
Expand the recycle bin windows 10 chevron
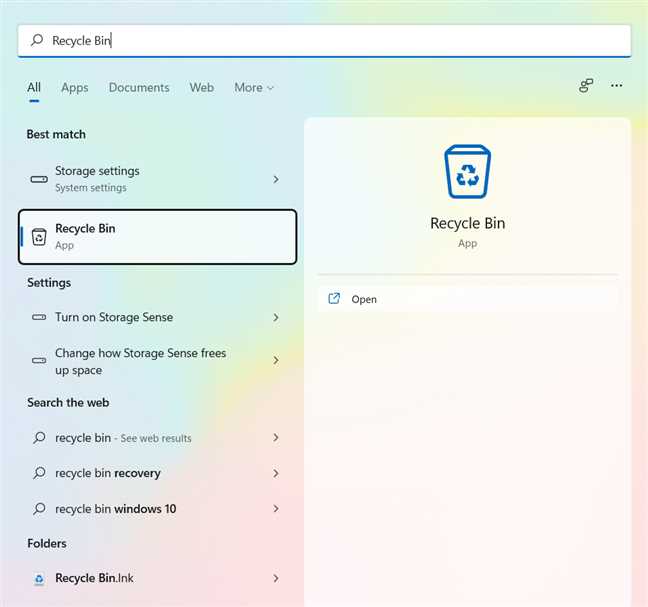(x=276, y=509)
